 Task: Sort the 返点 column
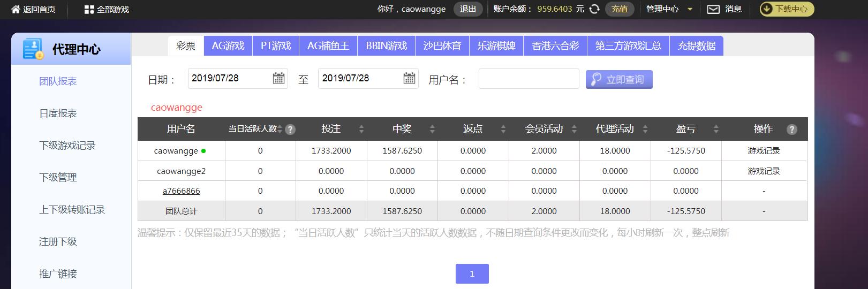(x=503, y=129)
